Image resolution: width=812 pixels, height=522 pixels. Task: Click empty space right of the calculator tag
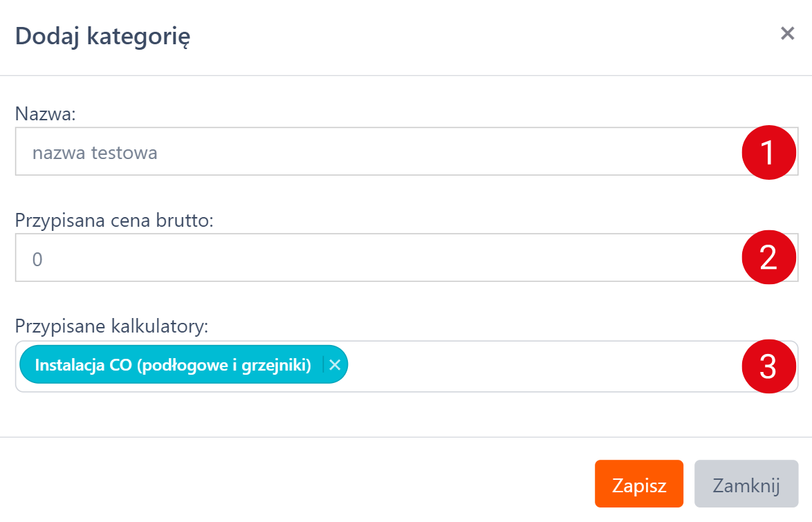(539, 366)
